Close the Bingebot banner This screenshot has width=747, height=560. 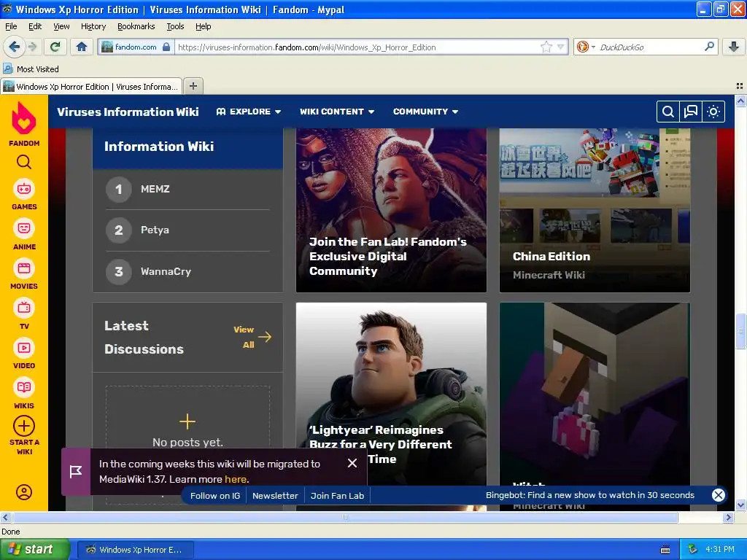[718, 495]
